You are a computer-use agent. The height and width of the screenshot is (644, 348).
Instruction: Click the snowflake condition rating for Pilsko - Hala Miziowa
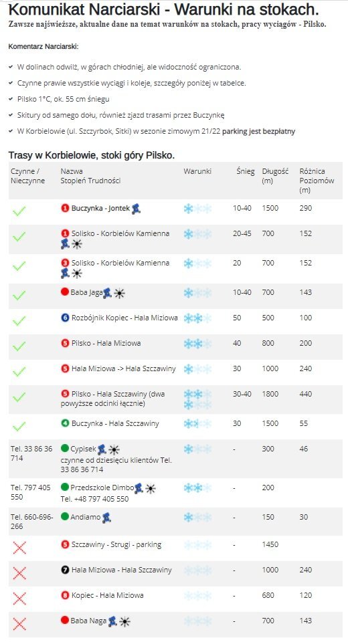click(197, 343)
